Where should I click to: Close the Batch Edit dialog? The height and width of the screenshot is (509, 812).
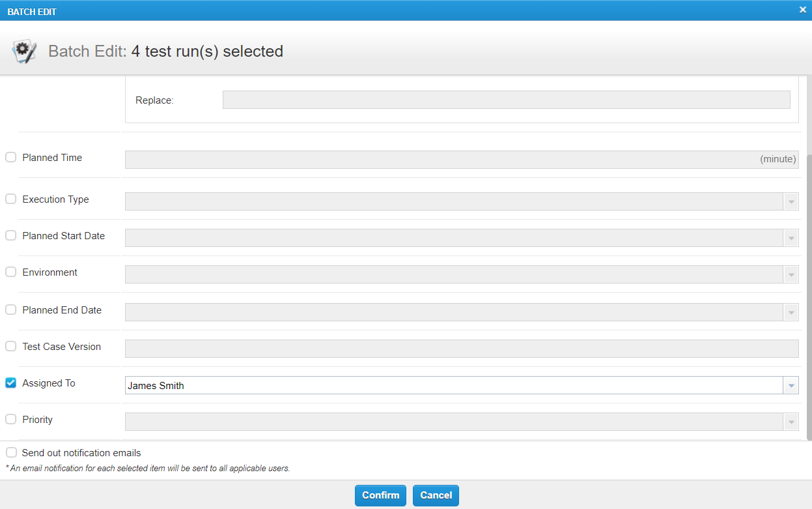point(803,10)
